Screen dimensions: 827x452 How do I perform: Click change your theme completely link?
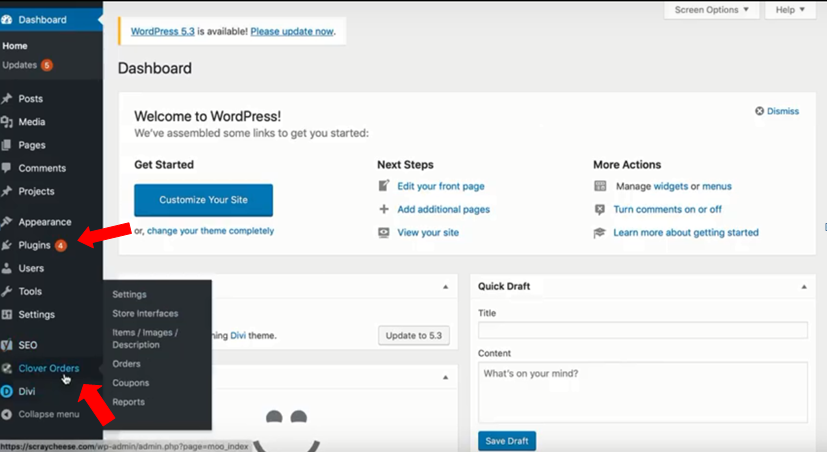point(210,231)
